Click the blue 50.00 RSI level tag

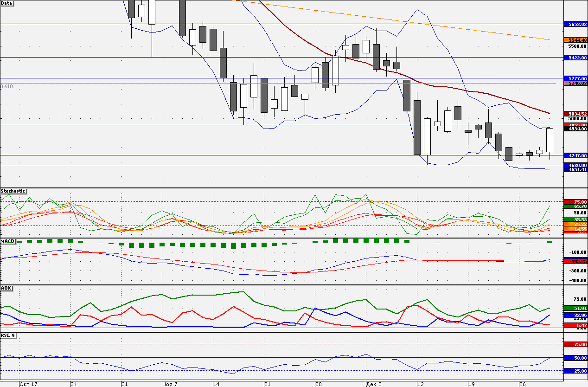[x=575, y=358]
